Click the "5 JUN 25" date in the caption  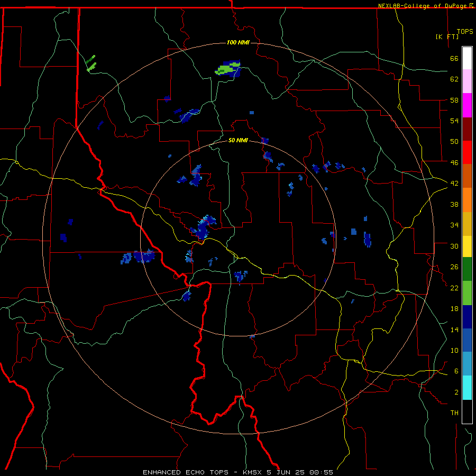(x=286, y=472)
